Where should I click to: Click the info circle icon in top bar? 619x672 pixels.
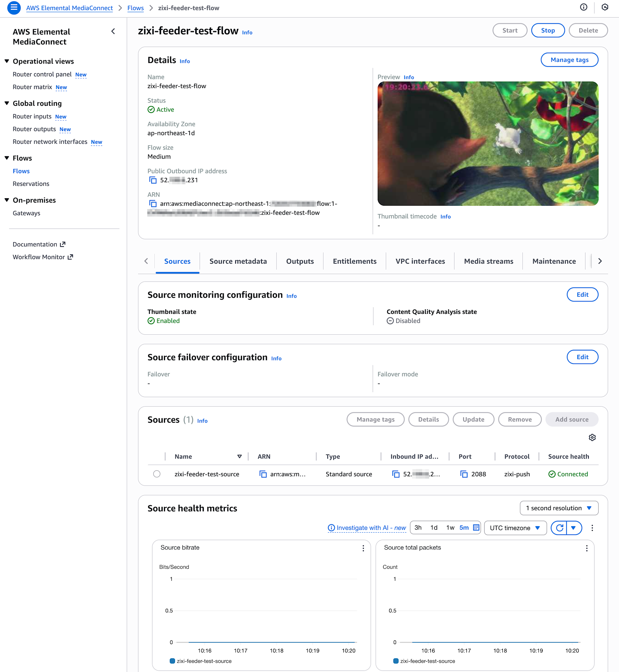pyautogui.click(x=584, y=7)
